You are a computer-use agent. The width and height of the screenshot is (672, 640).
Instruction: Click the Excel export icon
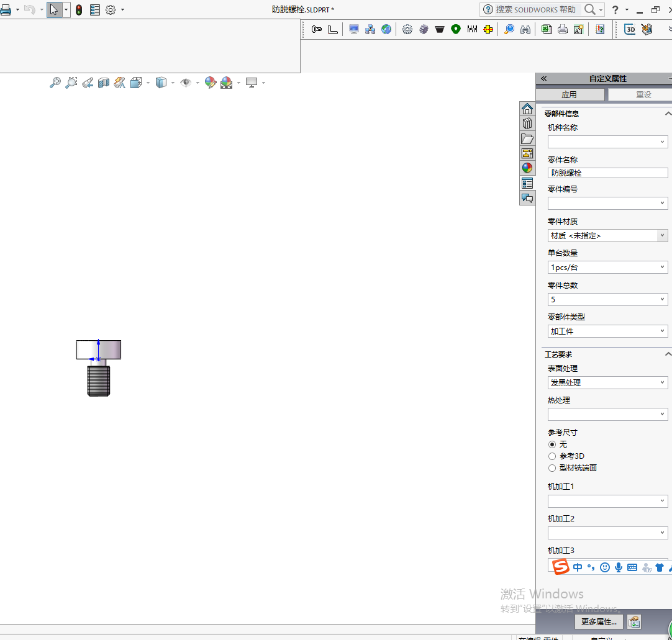pos(547,29)
